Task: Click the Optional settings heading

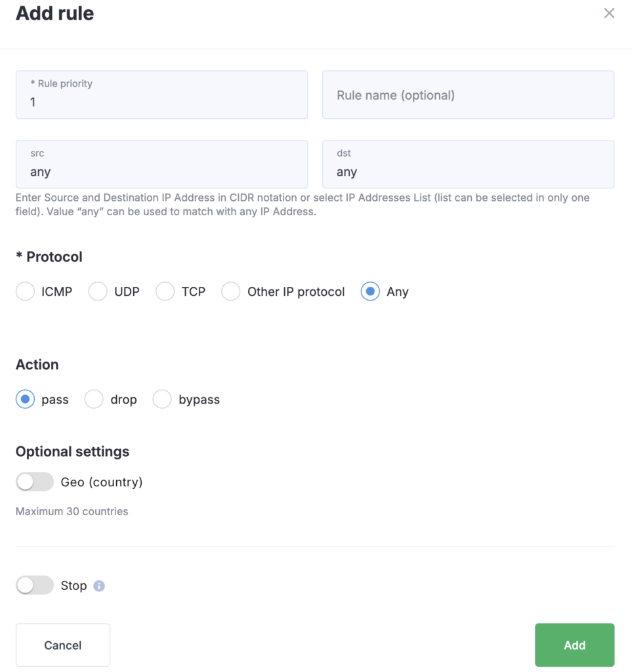Action: pos(72,451)
